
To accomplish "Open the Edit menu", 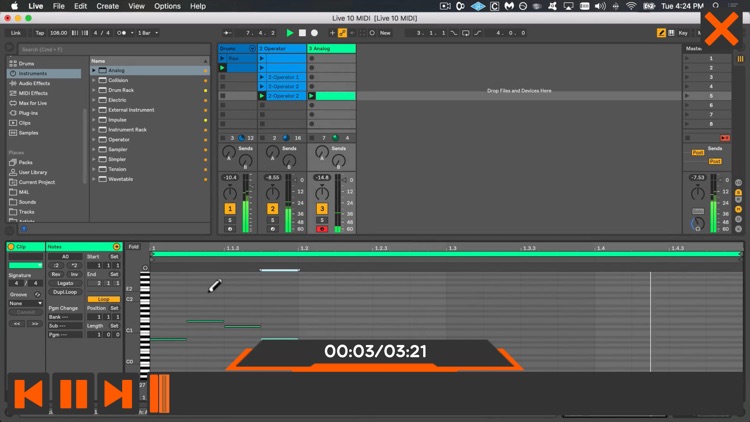I will pos(80,6).
